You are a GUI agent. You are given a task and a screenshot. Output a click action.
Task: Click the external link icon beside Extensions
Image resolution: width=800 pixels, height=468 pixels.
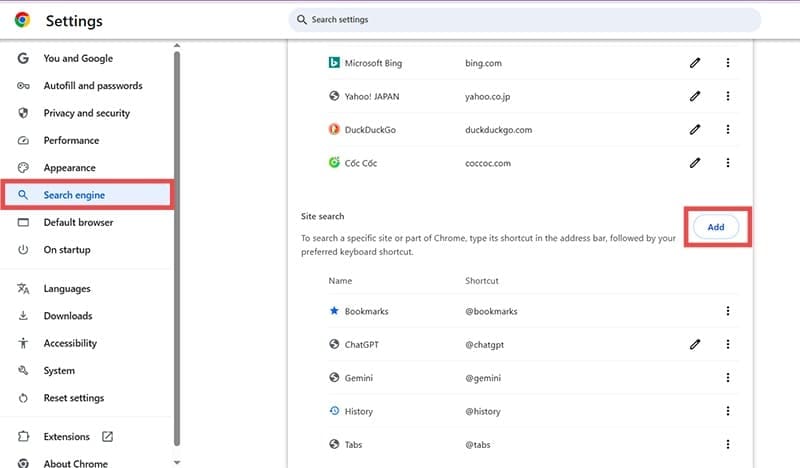107,436
